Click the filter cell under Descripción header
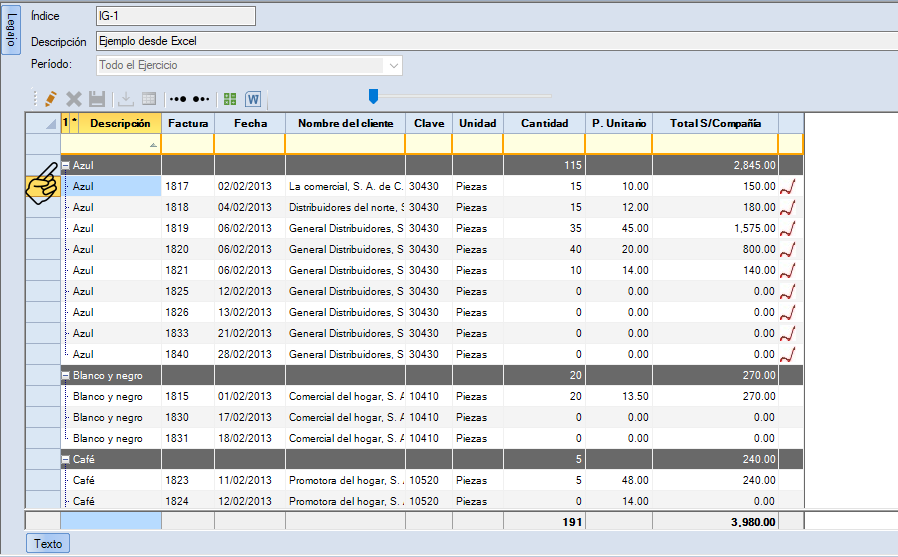The width and height of the screenshot is (898, 557). 110,144
